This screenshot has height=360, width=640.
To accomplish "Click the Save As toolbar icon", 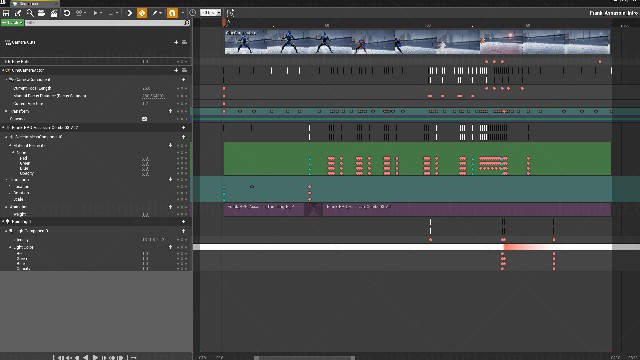I will click(18, 13).
